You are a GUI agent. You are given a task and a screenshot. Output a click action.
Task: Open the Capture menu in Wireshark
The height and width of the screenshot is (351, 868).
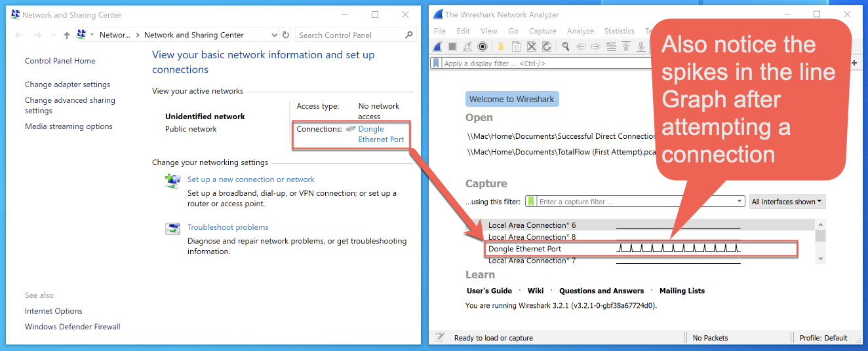tap(542, 31)
